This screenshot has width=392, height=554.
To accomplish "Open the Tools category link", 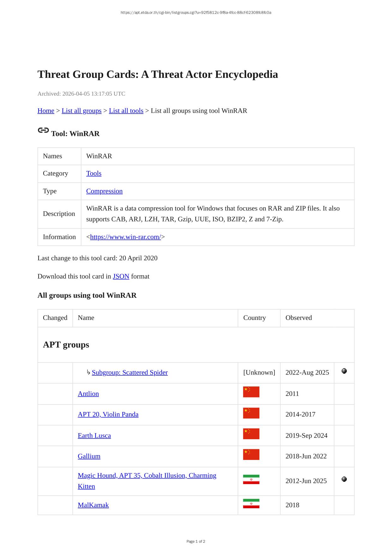I will click(94, 174).
